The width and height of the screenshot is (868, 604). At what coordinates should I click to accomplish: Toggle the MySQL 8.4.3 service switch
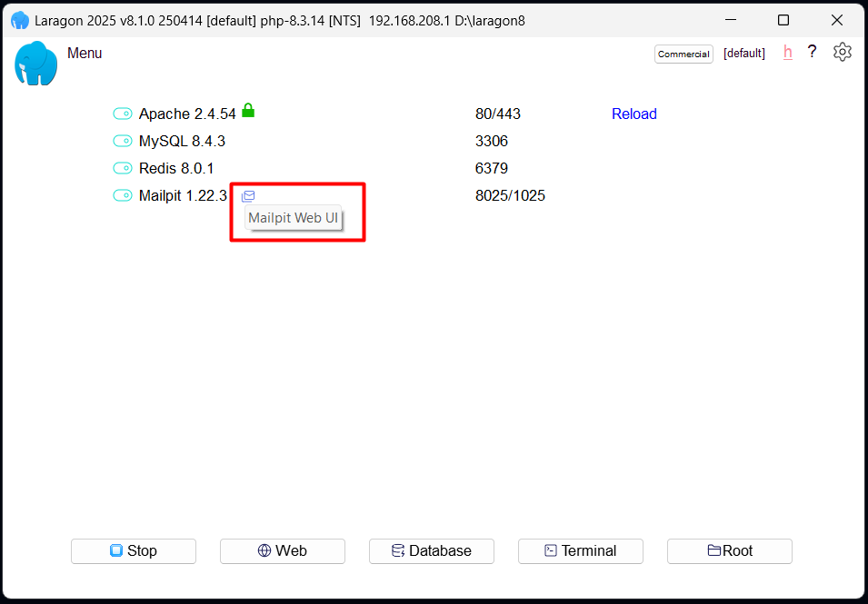click(x=123, y=142)
